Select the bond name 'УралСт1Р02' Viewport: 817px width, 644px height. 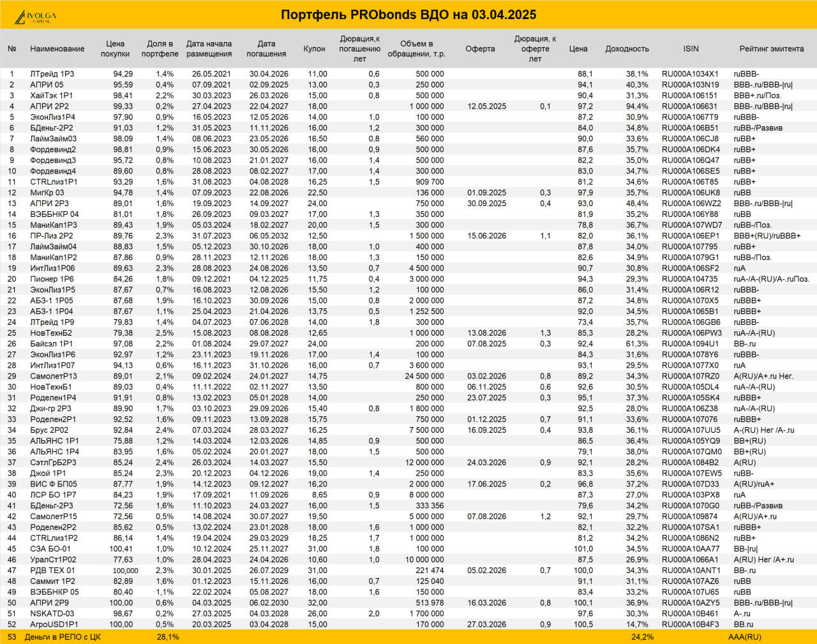(x=53, y=560)
